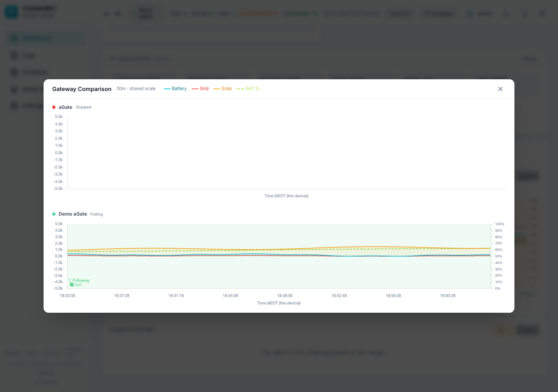This screenshot has width=558, height=392.
Task: Click the "30m · shared scale" label
Action: 136,89
